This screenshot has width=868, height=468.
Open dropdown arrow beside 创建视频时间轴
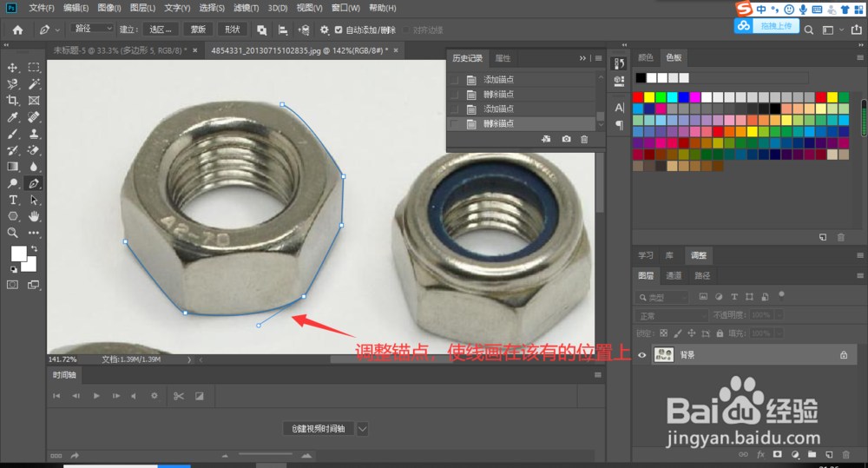click(x=363, y=429)
